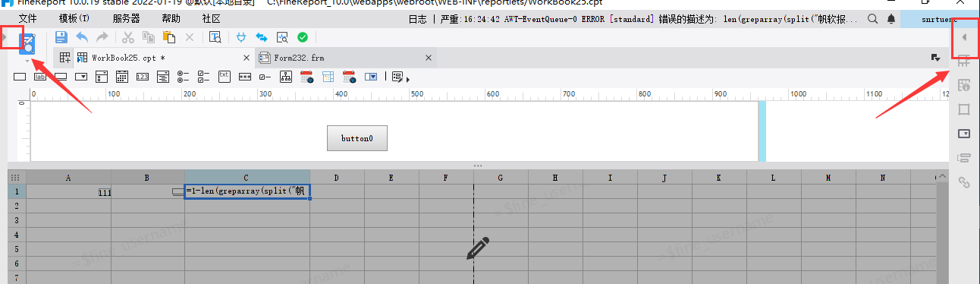The height and width of the screenshot is (284, 980).
Task: Click the blue swap arrows icon
Action: pos(262,36)
